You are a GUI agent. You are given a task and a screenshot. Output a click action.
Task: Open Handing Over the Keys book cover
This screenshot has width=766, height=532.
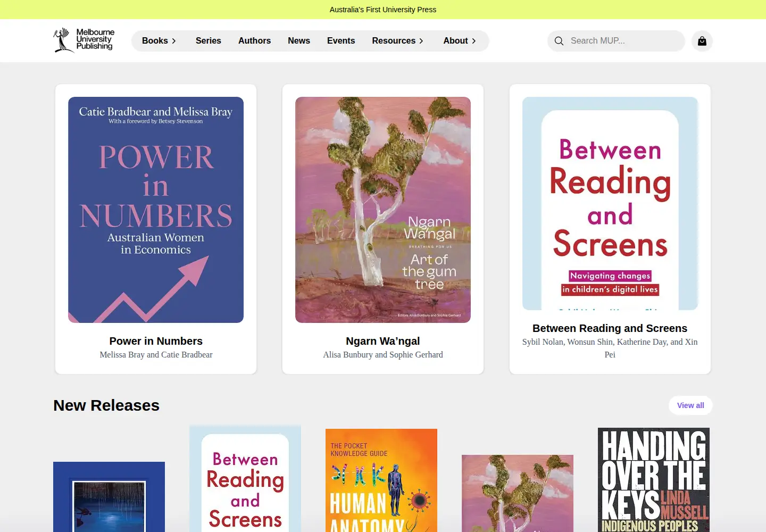point(654,480)
